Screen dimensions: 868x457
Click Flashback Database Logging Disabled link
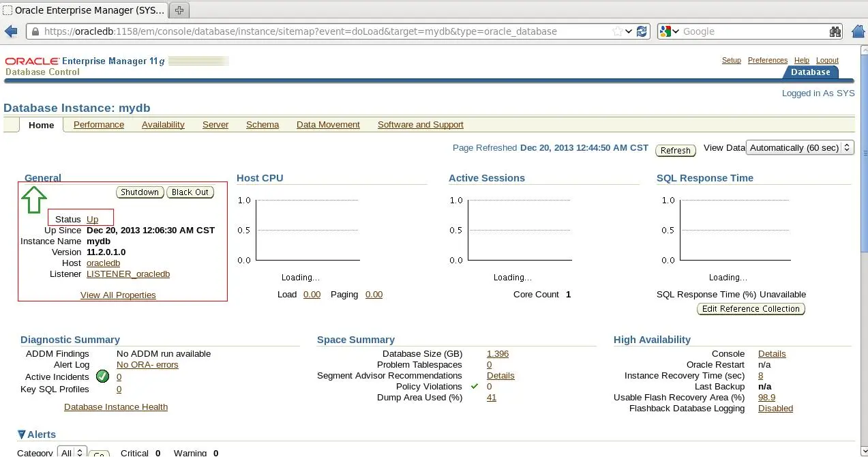tap(775, 409)
